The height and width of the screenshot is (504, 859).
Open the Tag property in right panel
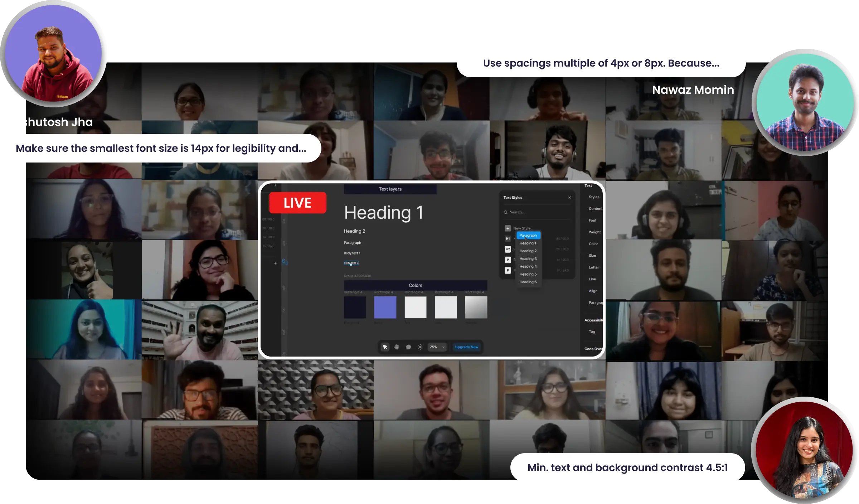click(x=592, y=331)
